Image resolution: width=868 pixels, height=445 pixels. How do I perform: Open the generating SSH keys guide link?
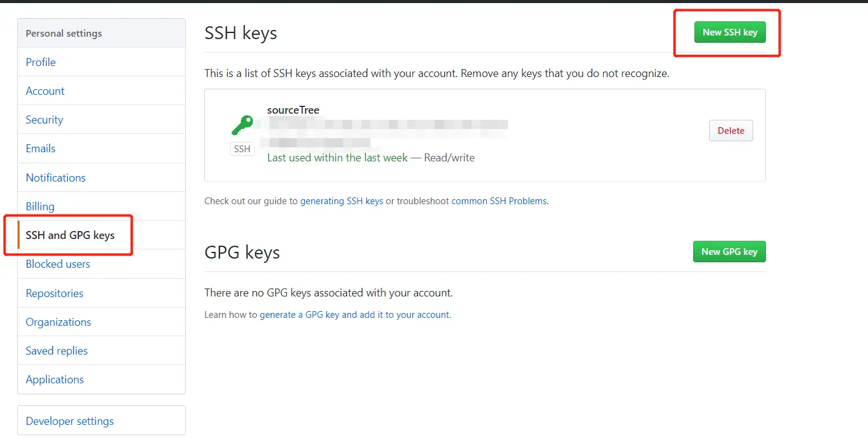tap(342, 200)
